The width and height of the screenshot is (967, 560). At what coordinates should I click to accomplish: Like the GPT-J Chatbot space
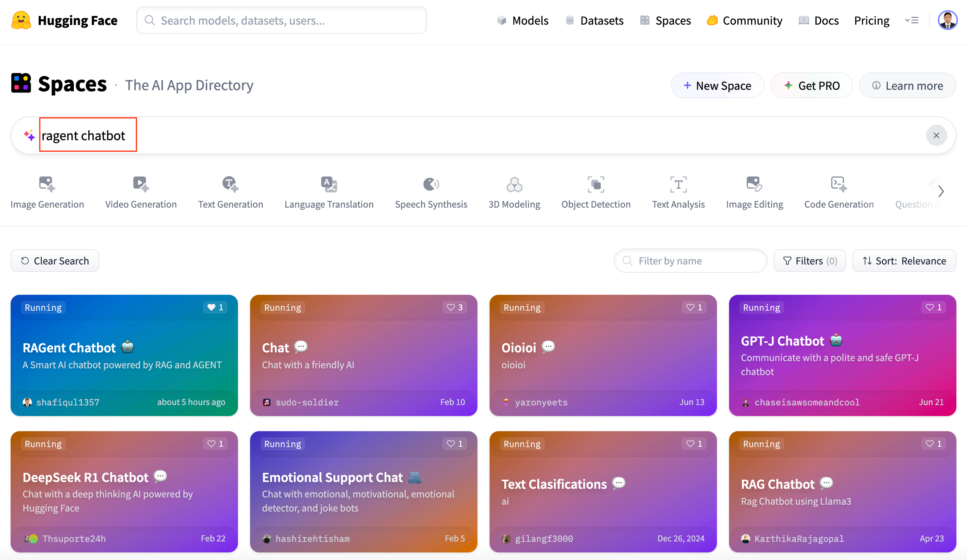pyautogui.click(x=933, y=307)
